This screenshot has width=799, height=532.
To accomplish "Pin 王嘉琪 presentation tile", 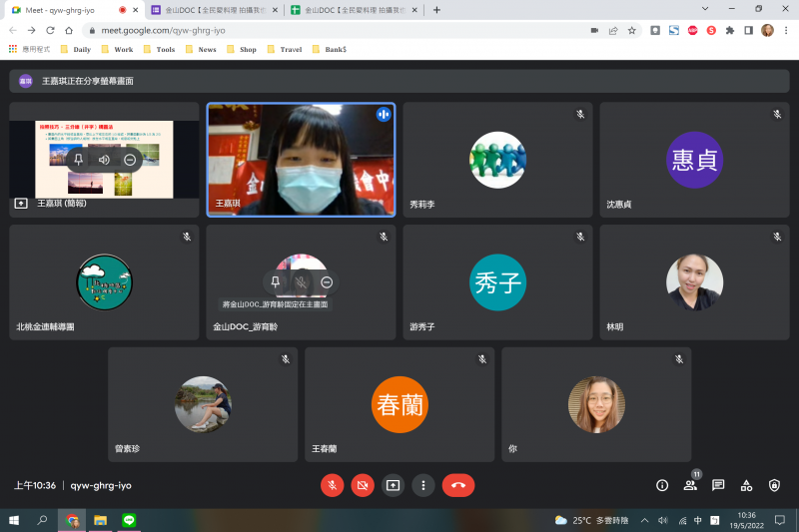I will point(79,160).
